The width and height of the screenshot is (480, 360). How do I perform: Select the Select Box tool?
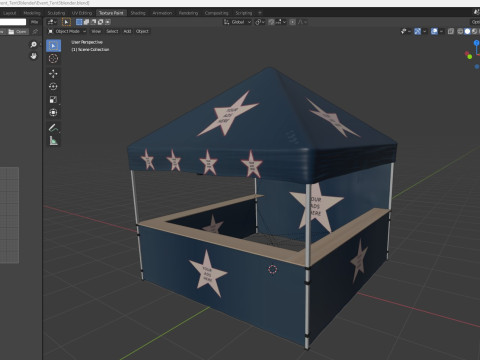[53, 45]
